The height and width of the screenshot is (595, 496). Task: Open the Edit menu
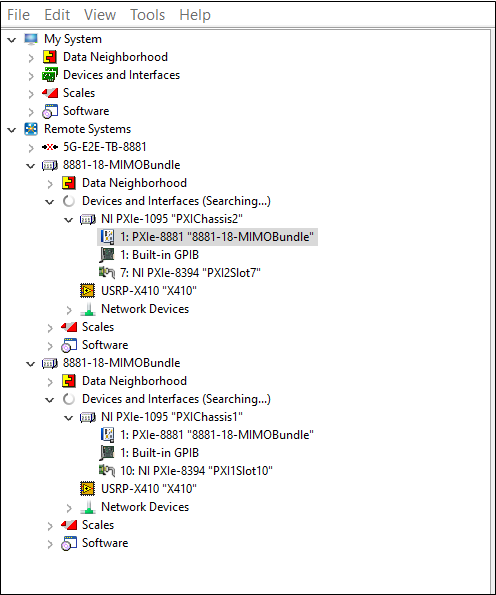(57, 15)
